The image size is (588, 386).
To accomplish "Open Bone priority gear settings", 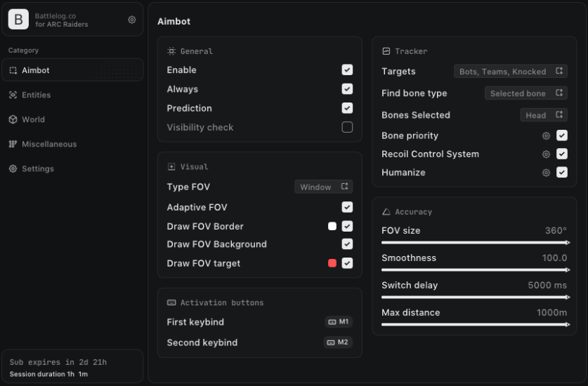I will pyautogui.click(x=546, y=135).
